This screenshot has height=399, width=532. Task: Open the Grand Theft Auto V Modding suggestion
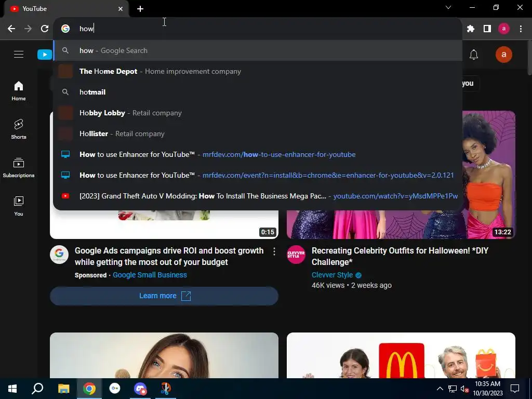pos(258,196)
